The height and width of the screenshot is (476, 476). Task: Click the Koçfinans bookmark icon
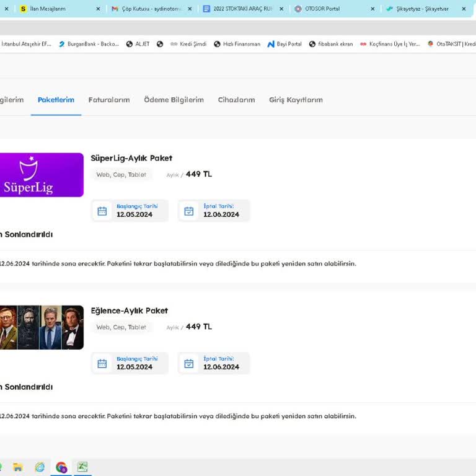coord(363,44)
